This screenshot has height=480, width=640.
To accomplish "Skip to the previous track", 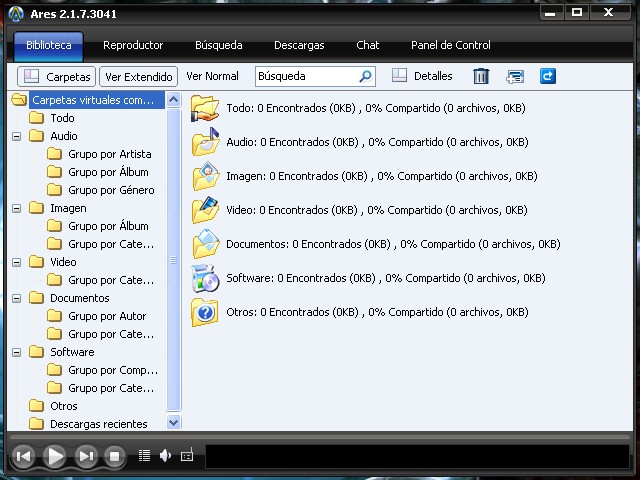I will (x=23, y=456).
